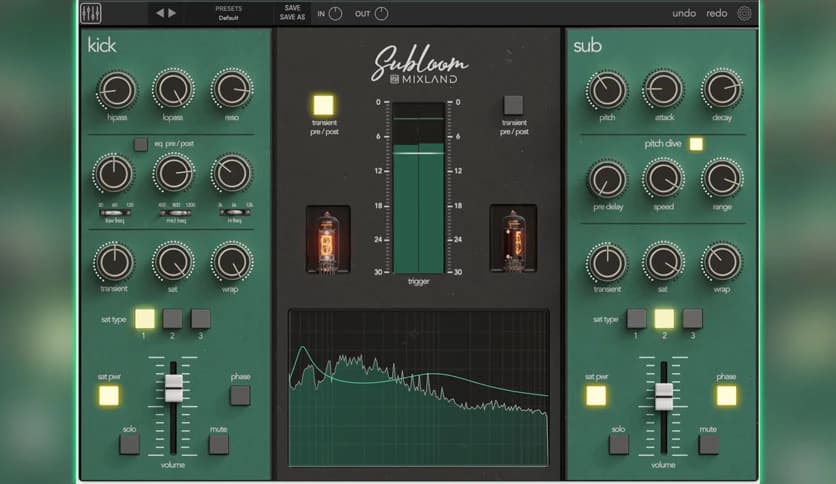Toggle the pitch dive button
The image size is (836, 484).
[696, 144]
